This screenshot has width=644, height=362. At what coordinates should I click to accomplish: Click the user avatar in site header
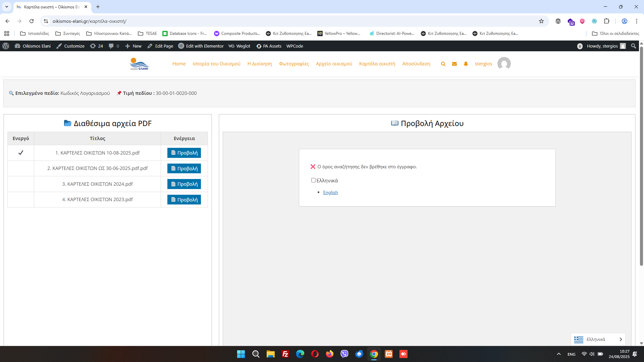click(504, 64)
